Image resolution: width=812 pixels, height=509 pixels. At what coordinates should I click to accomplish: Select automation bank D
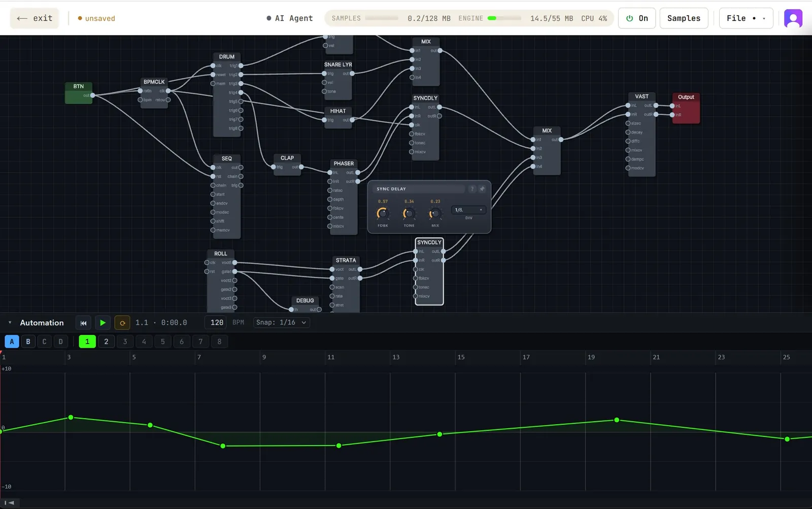click(60, 342)
